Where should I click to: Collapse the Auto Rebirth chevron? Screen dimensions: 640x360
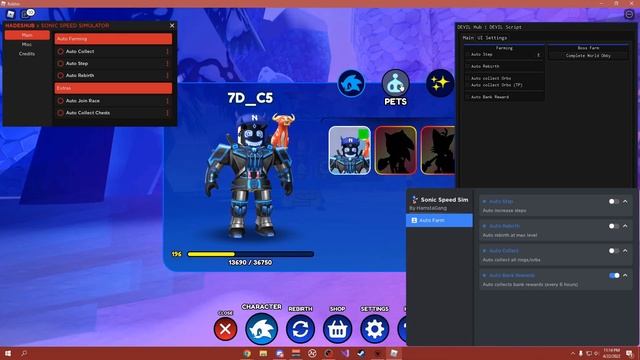click(626, 226)
